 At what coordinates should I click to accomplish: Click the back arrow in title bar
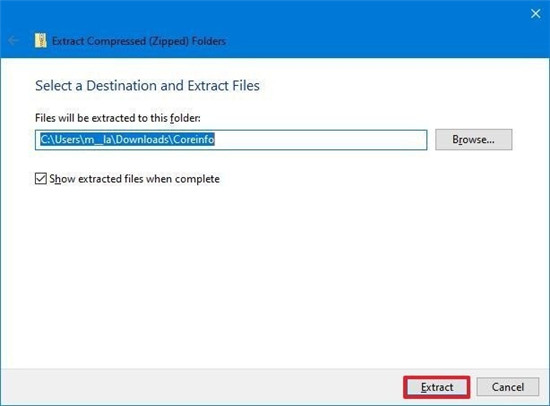[x=13, y=41]
